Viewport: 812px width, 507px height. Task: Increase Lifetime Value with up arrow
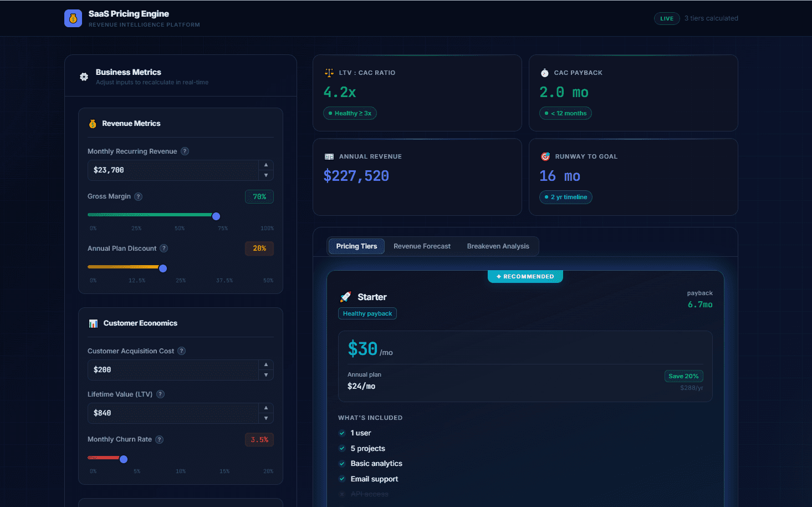[x=266, y=408]
